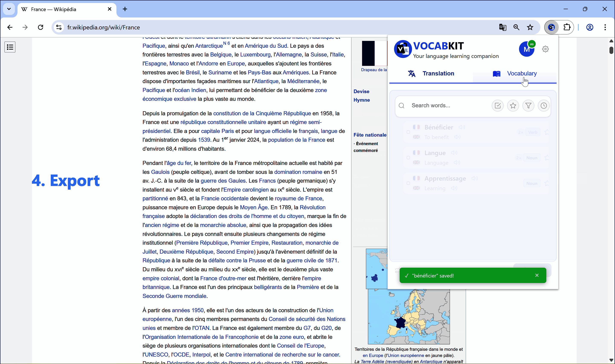
Task: Open the Luxembourg link
Action: click(x=255, y=55)
